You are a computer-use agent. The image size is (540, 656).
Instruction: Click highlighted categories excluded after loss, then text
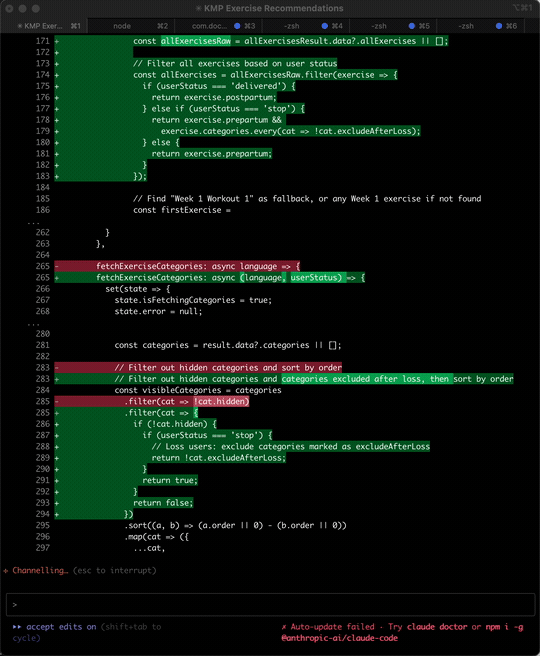coord(367,379)
